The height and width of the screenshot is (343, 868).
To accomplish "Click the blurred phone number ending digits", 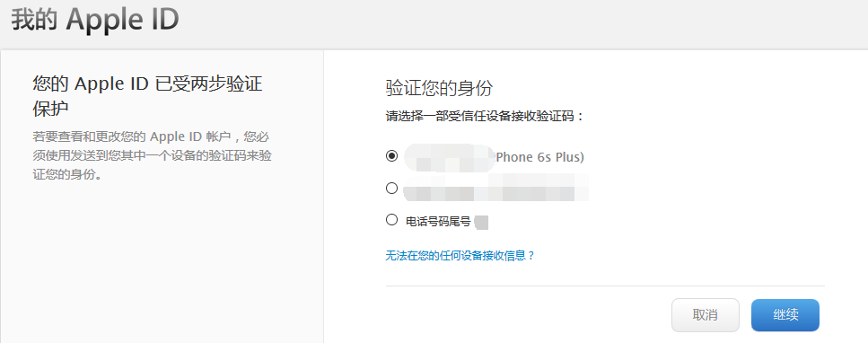I will [482, 222].
